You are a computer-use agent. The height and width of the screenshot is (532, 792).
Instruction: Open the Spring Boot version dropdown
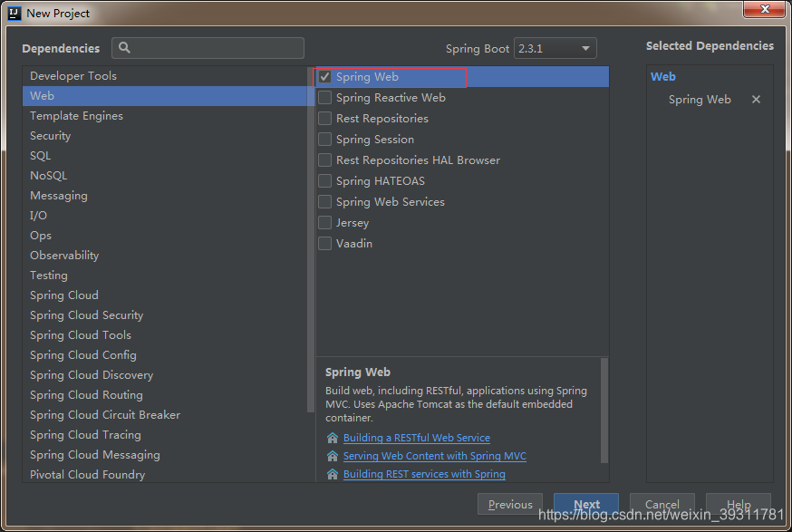555,49
